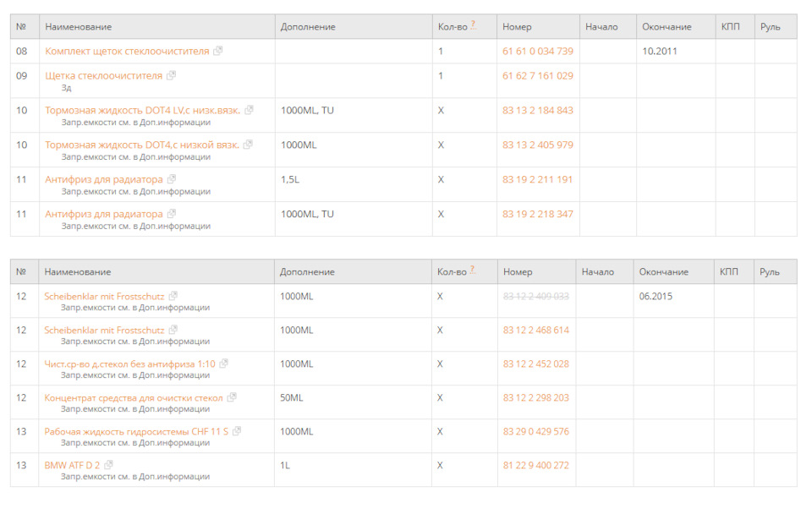The width and height of the screenshot is (812, 514).
Task: Click popup icon near Рабочая жидкость гидросистемы CHF 11 S
Action: 238,431
